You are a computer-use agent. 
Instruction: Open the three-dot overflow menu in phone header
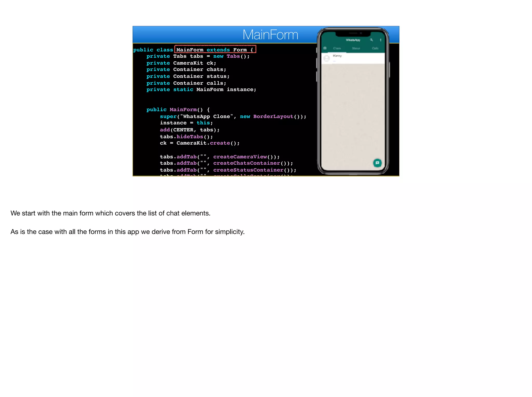381,40
